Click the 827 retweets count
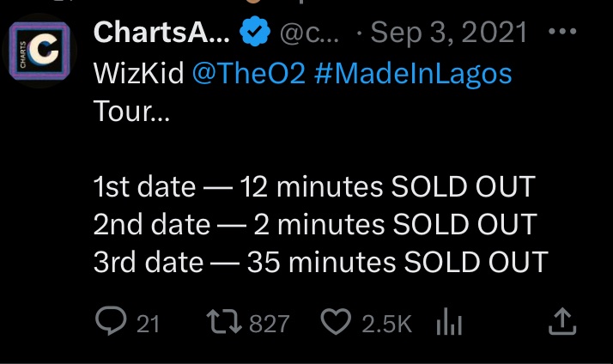The height and width of the screenshot is (364, 613). pos(270,325)
